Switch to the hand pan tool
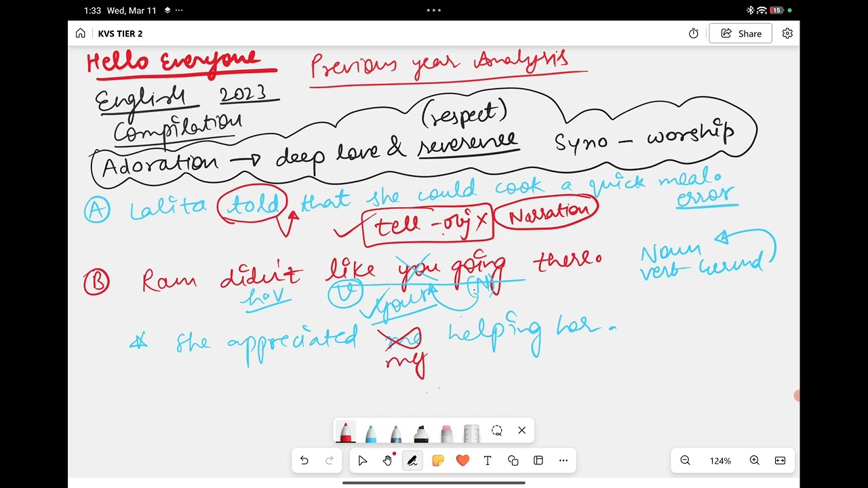The image size is (868, 488). (387, 461)
